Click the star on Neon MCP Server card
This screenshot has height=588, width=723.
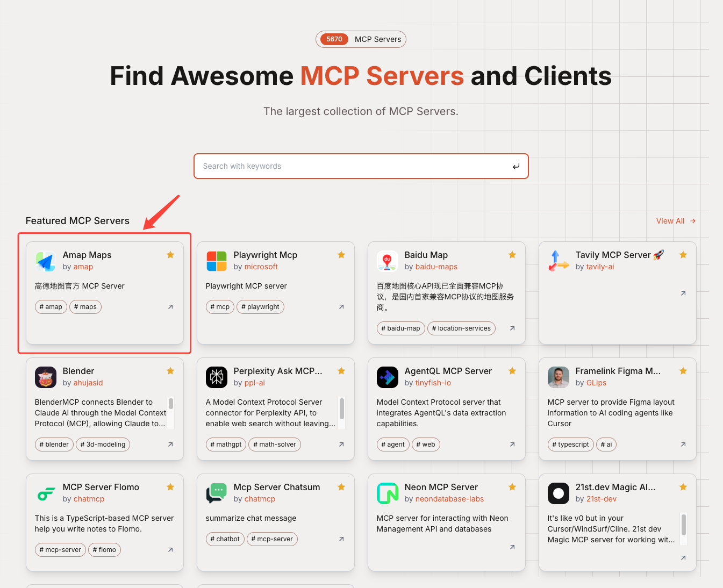512,487
